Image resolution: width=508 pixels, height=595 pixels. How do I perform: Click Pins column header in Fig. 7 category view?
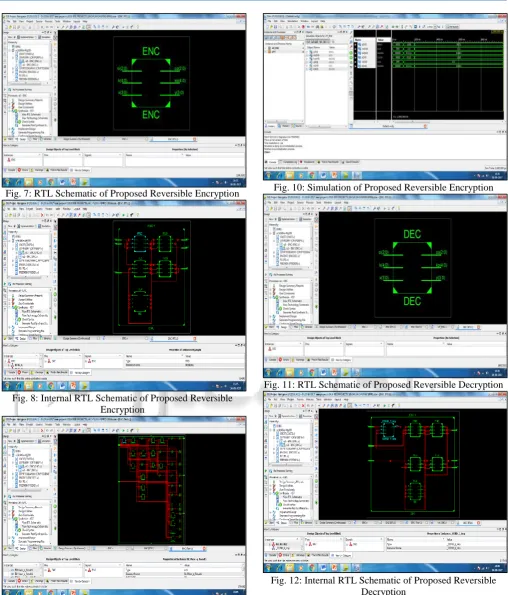pos(63,155)
